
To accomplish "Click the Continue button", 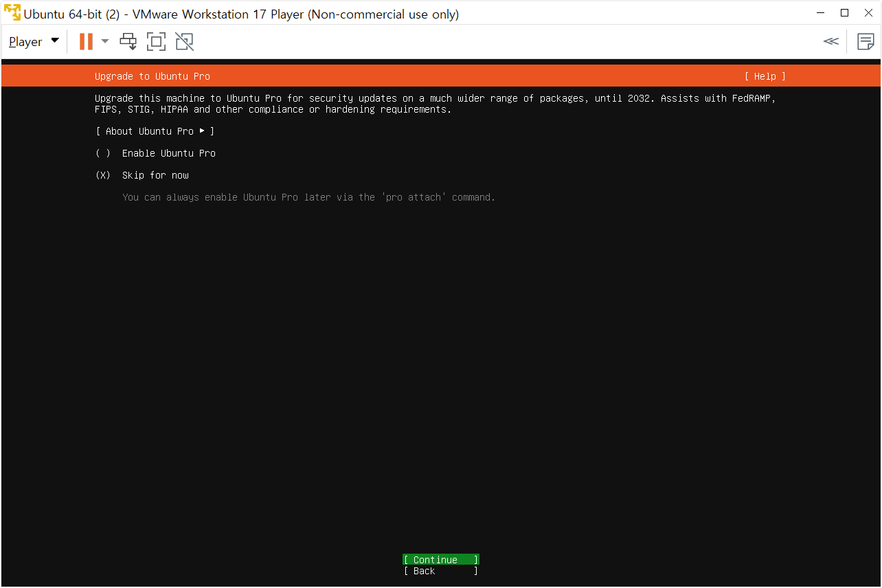I will 441,560.
